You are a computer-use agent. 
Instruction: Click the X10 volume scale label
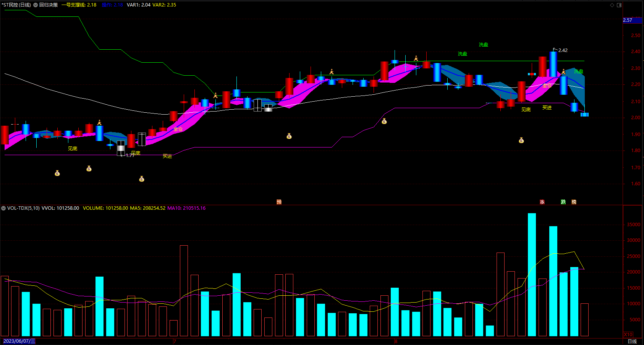pos(628,334)
